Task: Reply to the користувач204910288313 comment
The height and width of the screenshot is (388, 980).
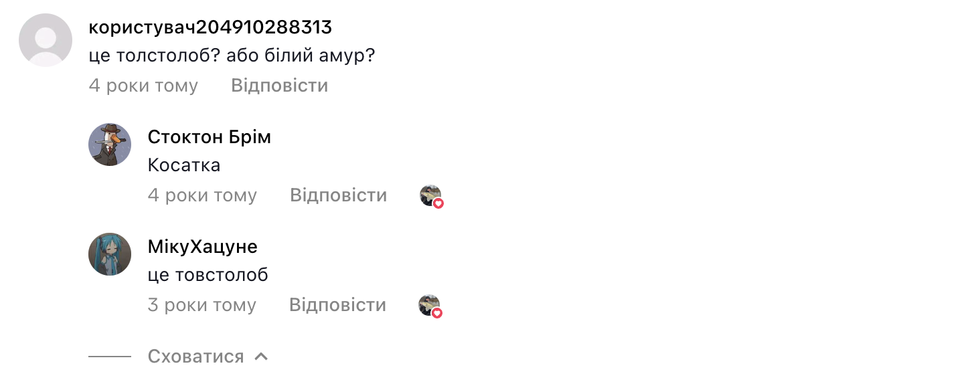Action: pyautogui.click(x=279, y=86)
